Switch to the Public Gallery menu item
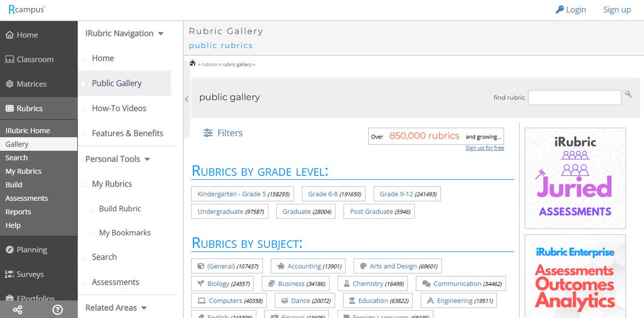644x318 pixels. coord(117,83)
